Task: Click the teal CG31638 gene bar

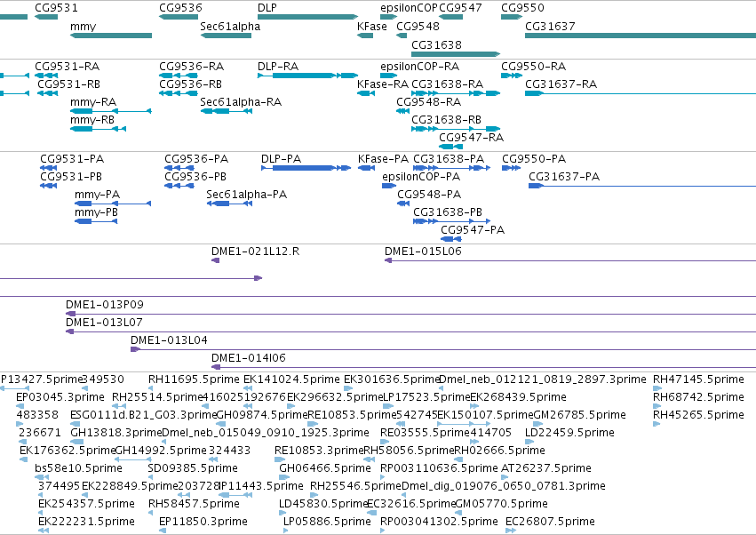Action: (456, 54)
